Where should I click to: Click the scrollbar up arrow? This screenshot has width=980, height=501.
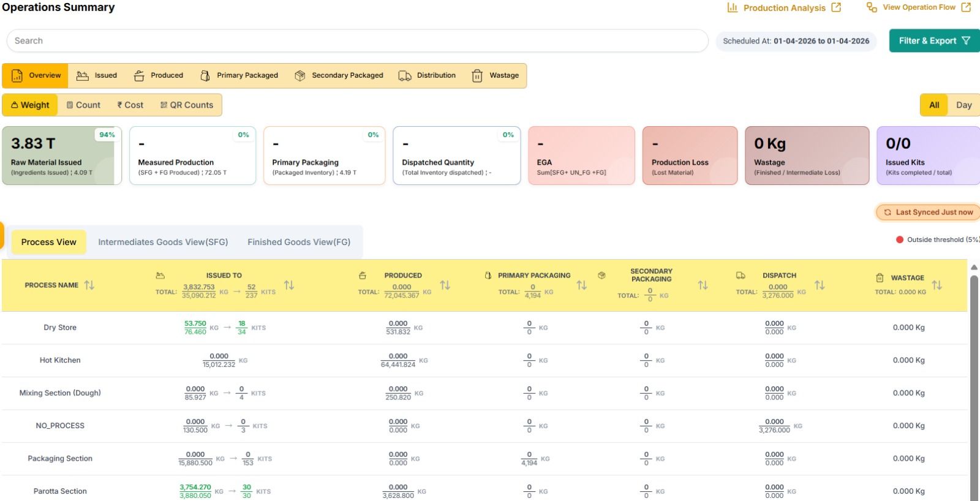tap(974, 267)
